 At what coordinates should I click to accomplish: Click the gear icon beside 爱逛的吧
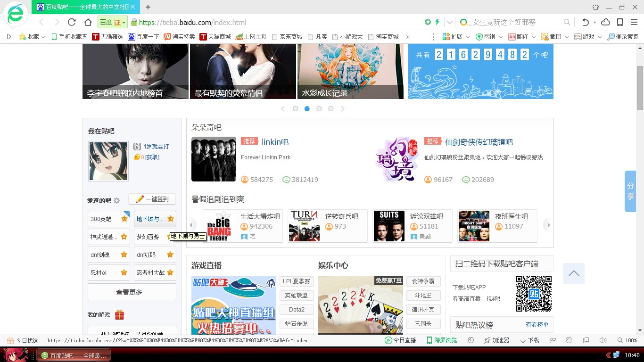point(116,200)
